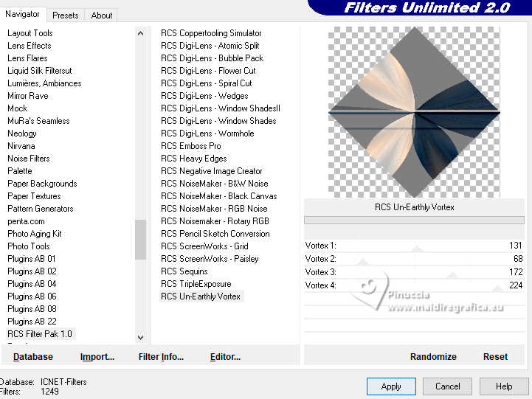Choose RCS Heavy Edges filter
This screenshot has width=532, height=399.
[x=194, y=159]
